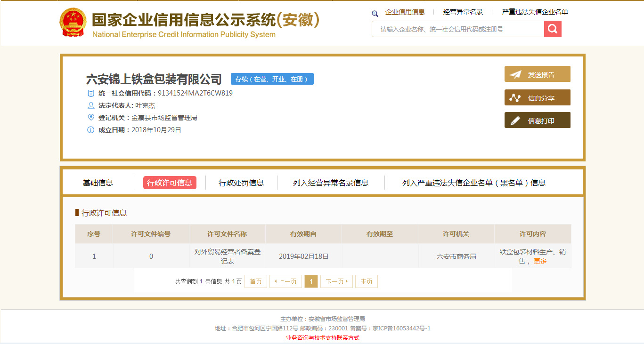Screen dimensions: 644x344
Task: Click the 六安市商务局 cell
Action: (x=457, y=256)
